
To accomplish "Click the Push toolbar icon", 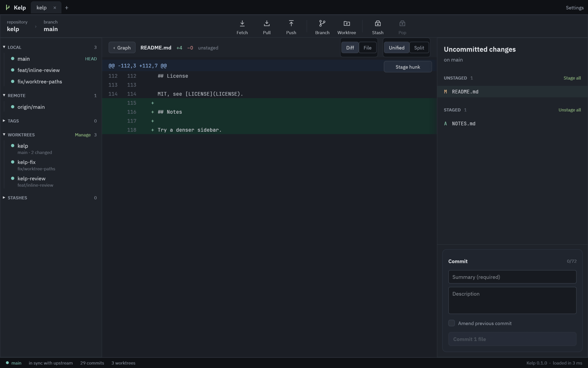I will point(291,24).
